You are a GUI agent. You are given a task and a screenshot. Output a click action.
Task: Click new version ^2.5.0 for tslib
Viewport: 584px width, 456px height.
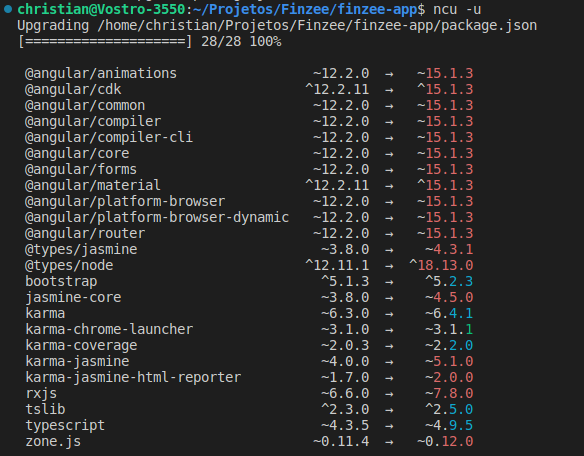tap(449, 410)
